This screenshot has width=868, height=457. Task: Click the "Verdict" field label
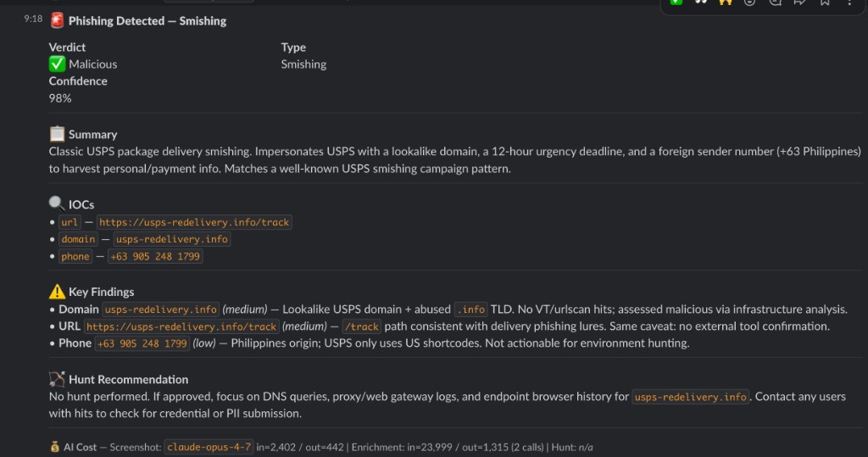[x=67, y=47]
